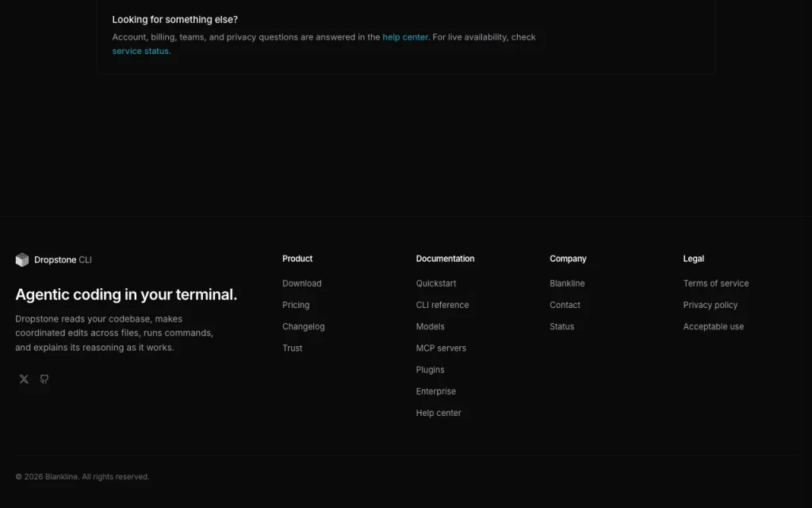Screen dimensions: 812x508
Task: Visit the Enterprise documentation link
Action: (435, 391)
